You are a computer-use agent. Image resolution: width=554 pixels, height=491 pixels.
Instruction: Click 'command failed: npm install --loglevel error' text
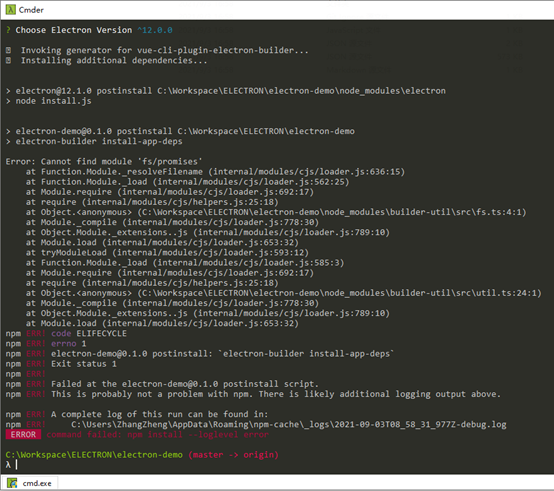(157, 434)
